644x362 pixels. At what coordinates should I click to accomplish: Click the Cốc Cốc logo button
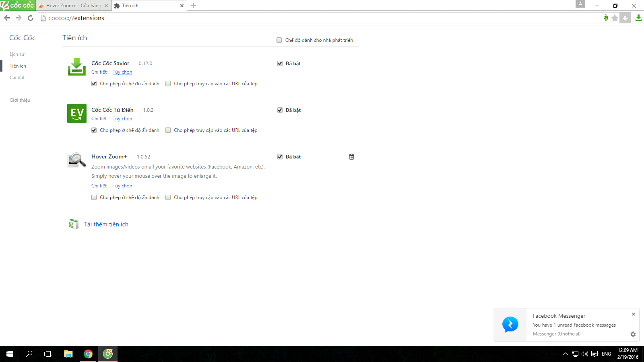point(18,5)
